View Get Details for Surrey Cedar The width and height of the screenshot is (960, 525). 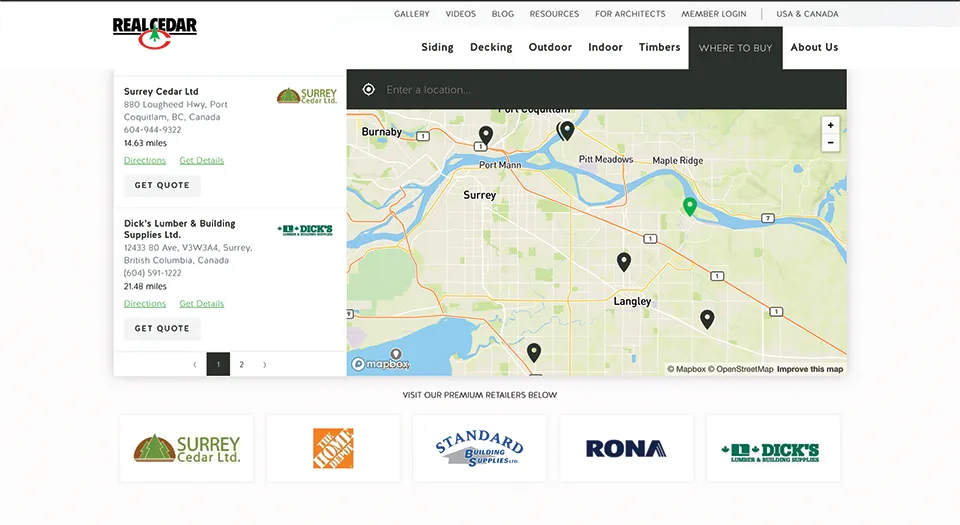[x=202, y=161]
